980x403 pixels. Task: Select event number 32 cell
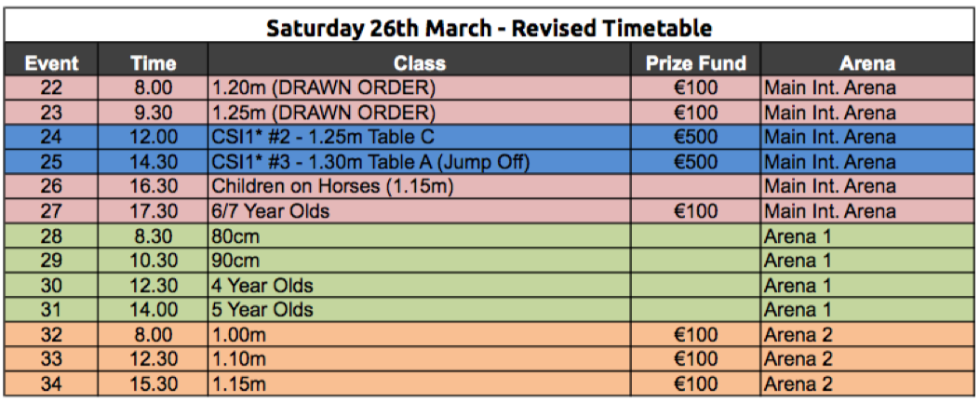click(x=51, y=335)
